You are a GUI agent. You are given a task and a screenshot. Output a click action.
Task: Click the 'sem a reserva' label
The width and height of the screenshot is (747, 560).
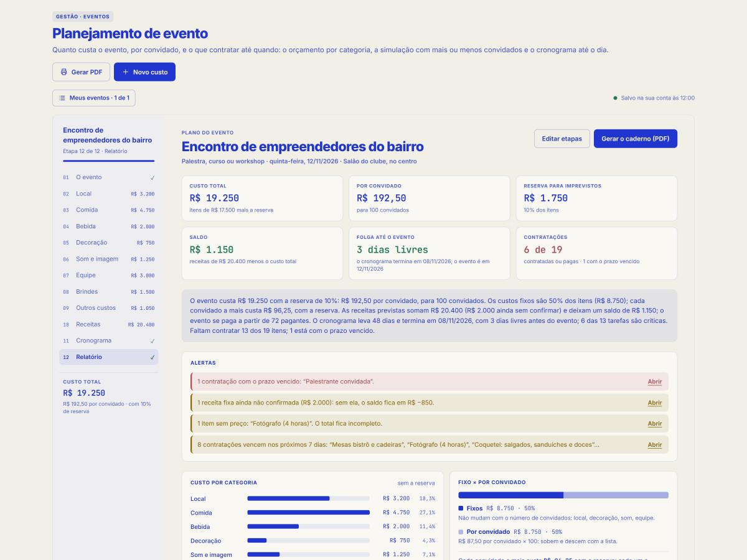click(416, 483)
